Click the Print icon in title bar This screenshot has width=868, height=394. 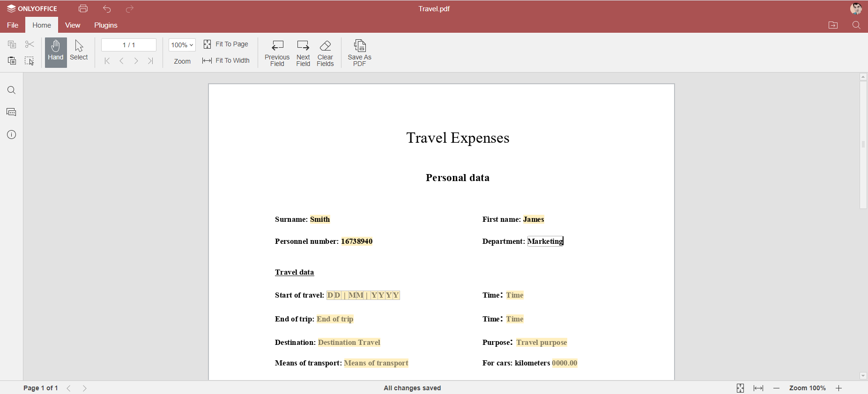tap(83, 9)
